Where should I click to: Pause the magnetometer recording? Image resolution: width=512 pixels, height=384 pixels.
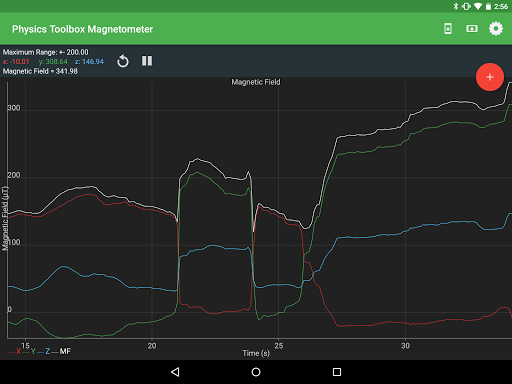coord(147,61)
